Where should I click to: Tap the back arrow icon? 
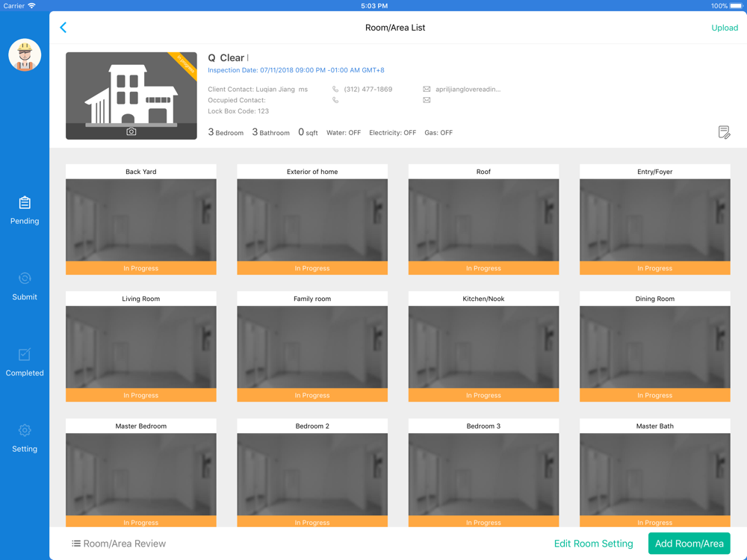pos(63,28)
